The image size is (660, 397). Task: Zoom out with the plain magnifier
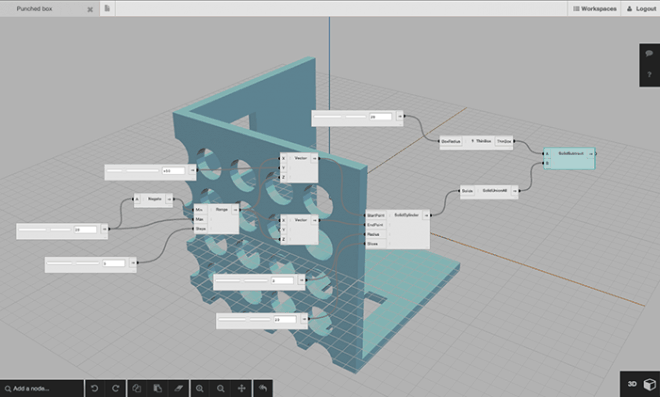(x=221, y=388)
